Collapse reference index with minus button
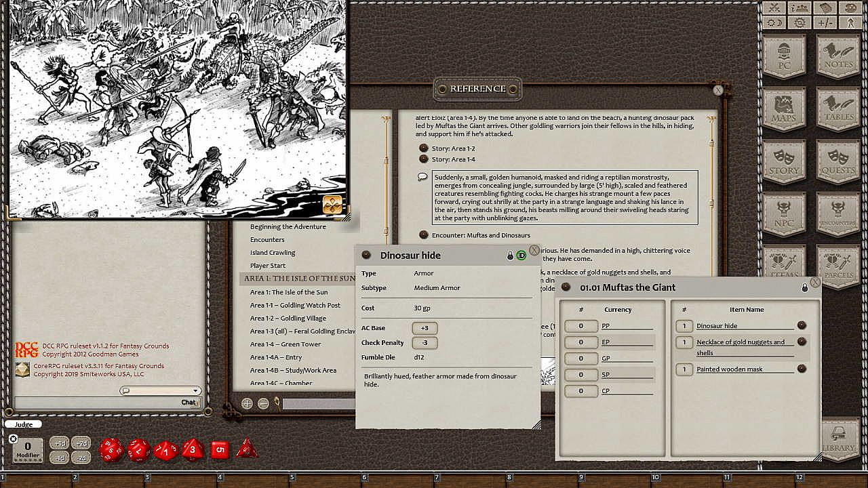The height and width of the screenshot is (488, 868). click(263, 403)
